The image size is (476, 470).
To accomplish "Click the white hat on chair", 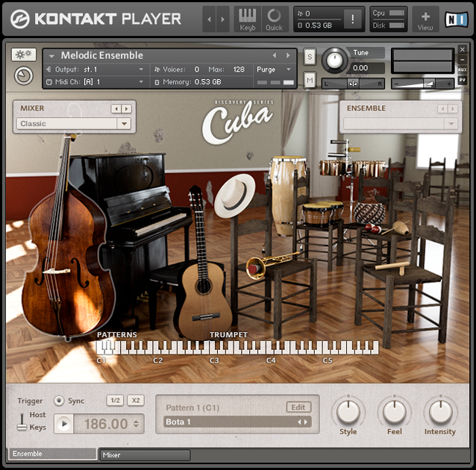I will click(234, 195).
